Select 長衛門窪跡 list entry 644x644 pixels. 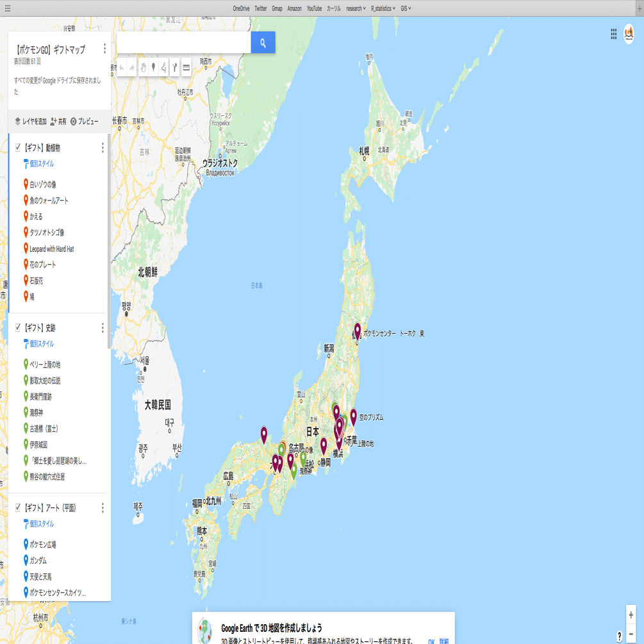pos(40,397)
